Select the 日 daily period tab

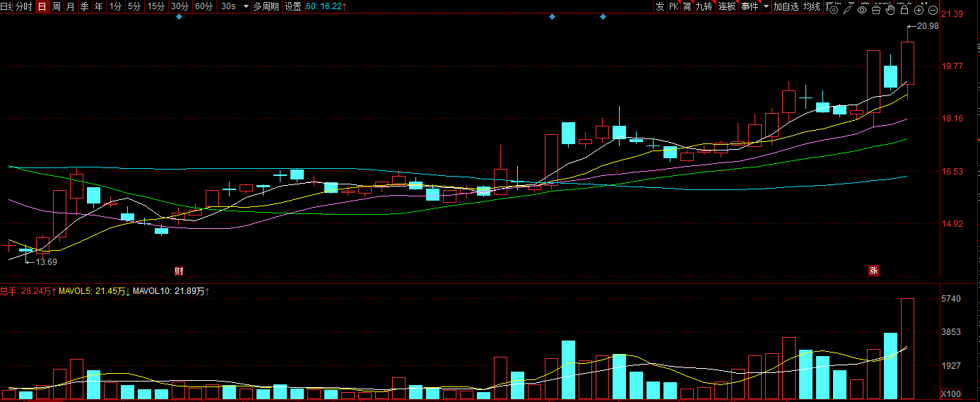[x=41, y=6]
